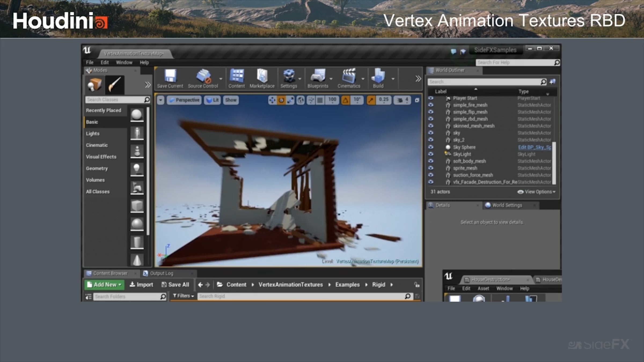Open Asset menu in HouseDestruction window
This screenshot has height=362, width=644.
point(483,289)
